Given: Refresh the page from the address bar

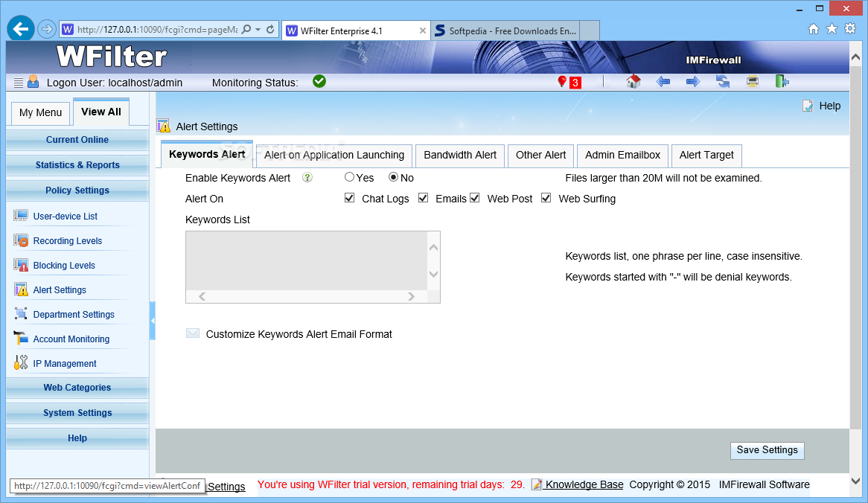Looking at the screenshot, I should (270, 29).
